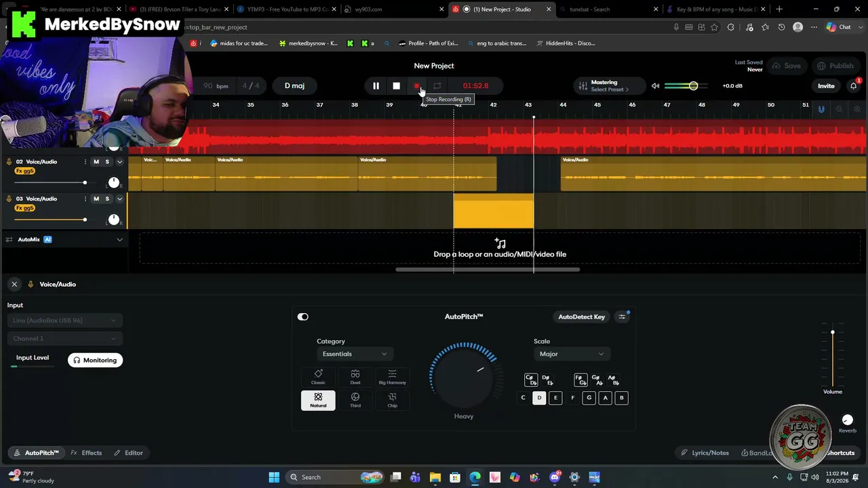Screen dimensions: 868x488
Task: Select the Classic AutoPitch preset
Action: tap(318, 377)
